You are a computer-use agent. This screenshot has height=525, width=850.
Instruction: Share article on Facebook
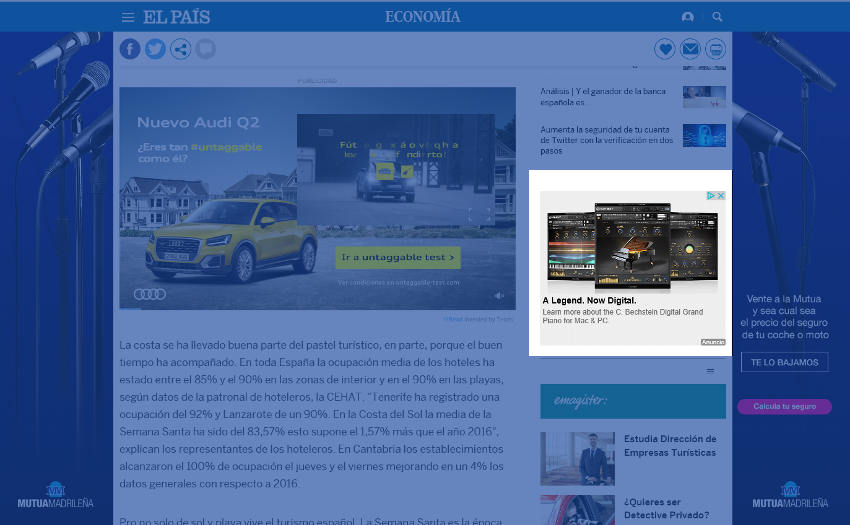(x=130, y=49)
